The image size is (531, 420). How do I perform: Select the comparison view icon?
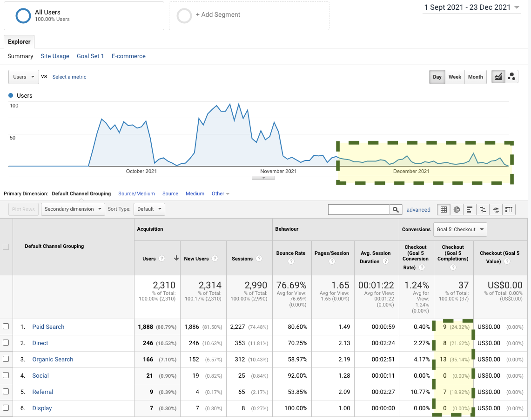[483, 209]
